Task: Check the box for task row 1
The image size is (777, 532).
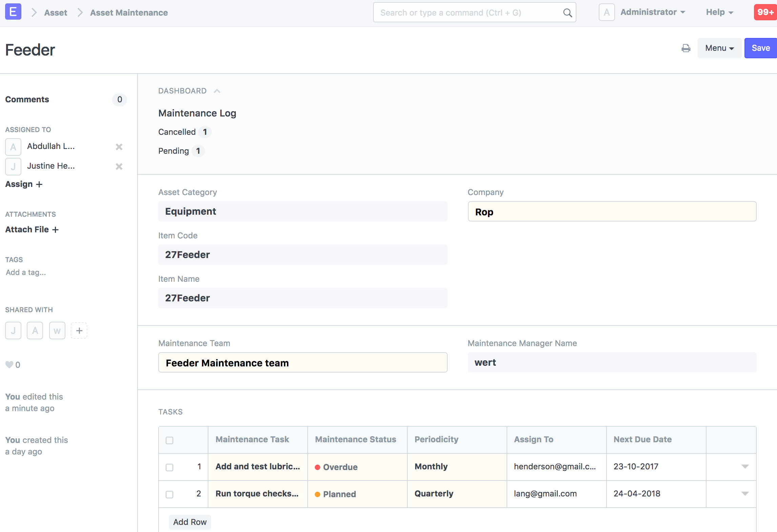Action: coord(169,467)
